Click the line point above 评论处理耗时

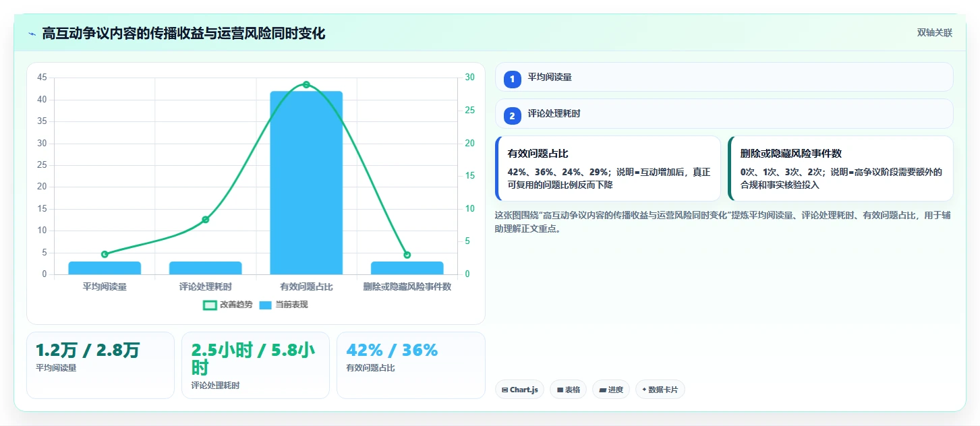tap(206, 220)
